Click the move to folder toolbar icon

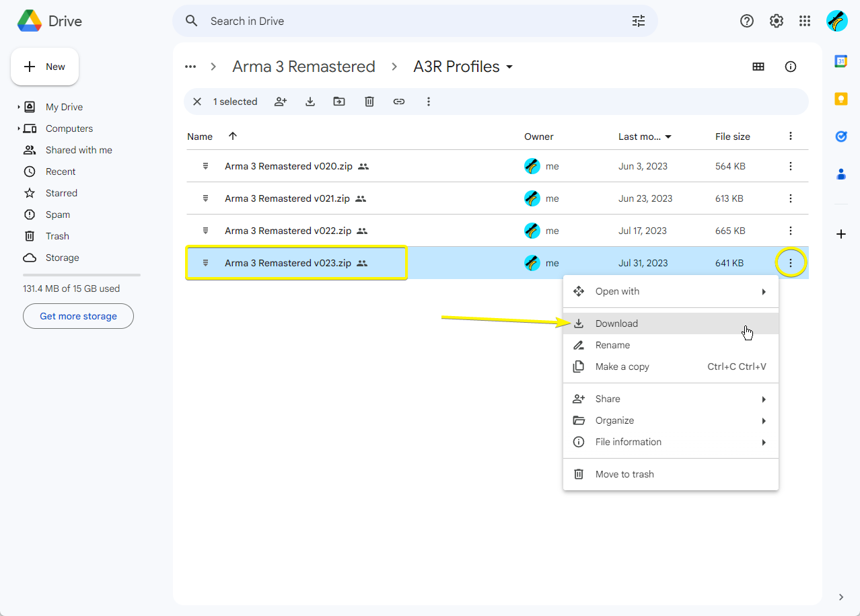tap(339, 102)
